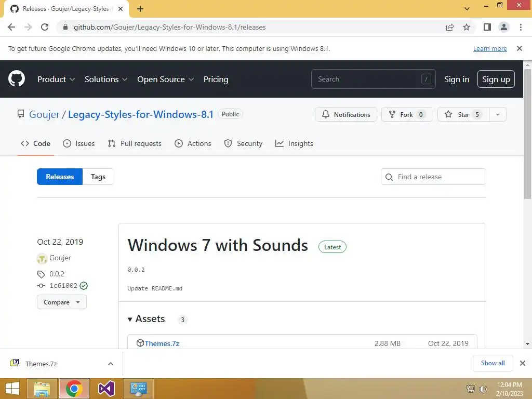
Task: Open File Explorer from the taskbar
Action: [x=42, y=389]
